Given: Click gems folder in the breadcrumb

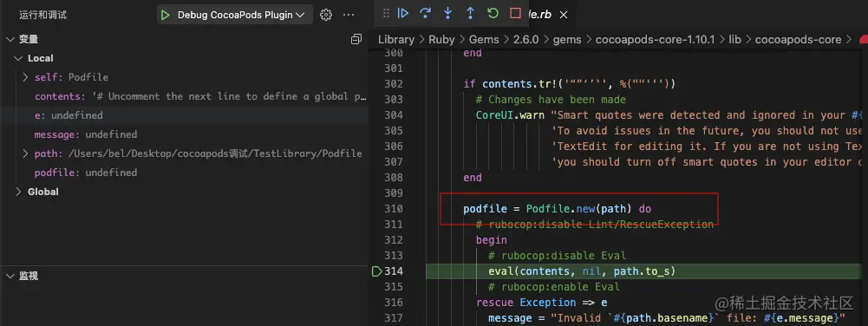Looking at the screenshot, I should (566, 39).
